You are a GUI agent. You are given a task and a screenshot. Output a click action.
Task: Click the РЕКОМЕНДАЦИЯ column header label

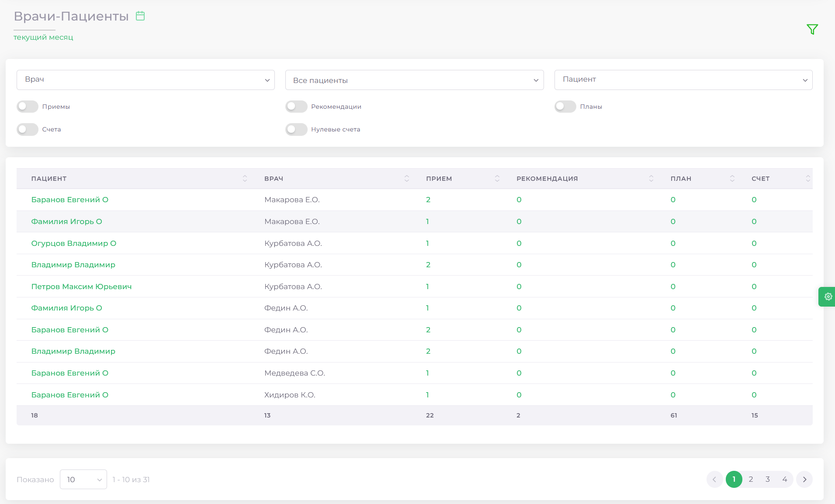(547, 179)
